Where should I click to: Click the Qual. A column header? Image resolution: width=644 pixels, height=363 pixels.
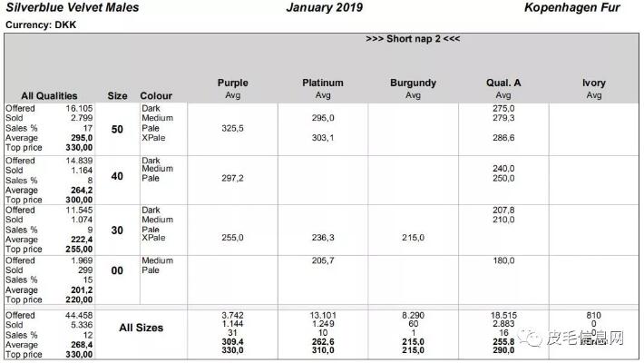503,83
